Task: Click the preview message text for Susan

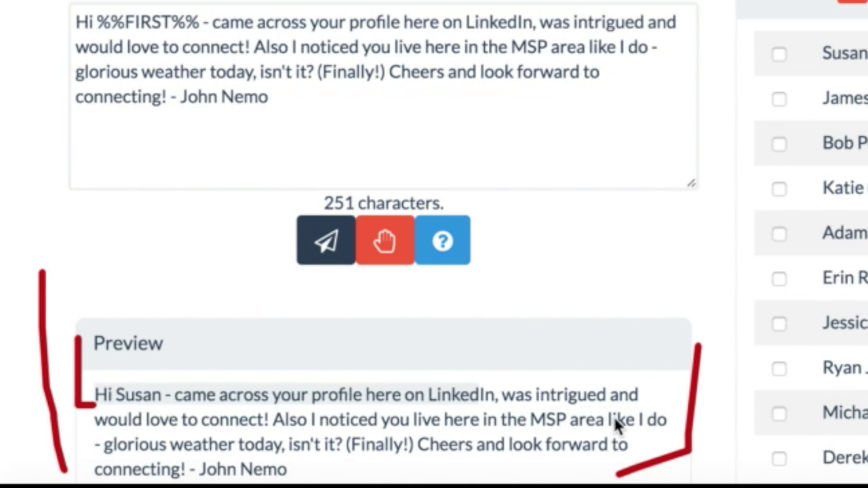Action: click(x=380, y=432)
